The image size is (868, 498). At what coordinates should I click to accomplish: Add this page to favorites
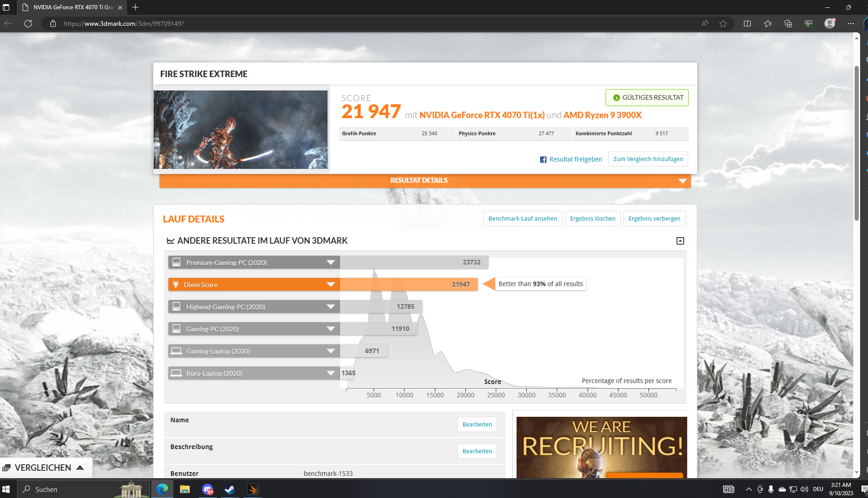tap(723, 24)
